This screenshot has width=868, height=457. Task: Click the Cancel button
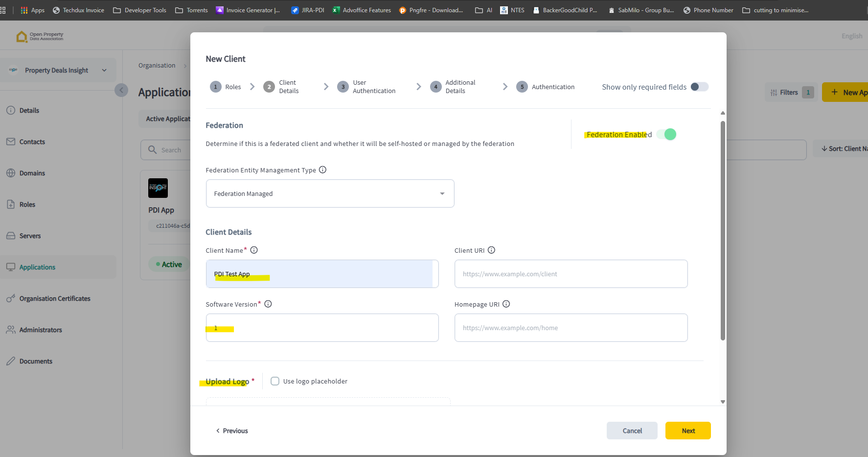pyautogui.click(x=632, y=431)
